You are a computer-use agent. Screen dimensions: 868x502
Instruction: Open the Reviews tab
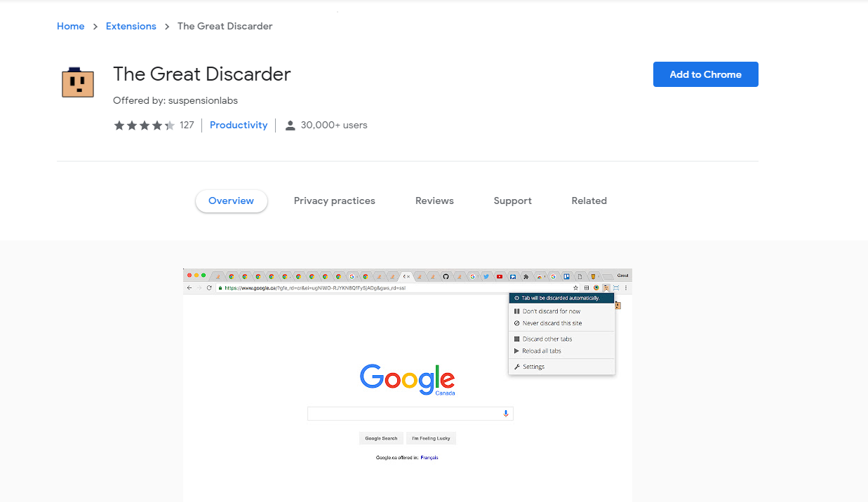434,201
